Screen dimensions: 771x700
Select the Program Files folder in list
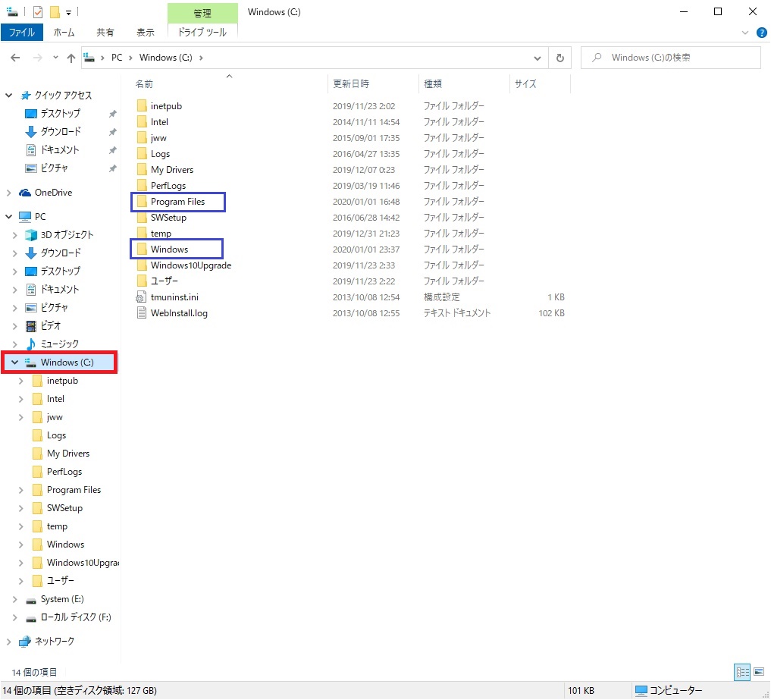point(177,202)
